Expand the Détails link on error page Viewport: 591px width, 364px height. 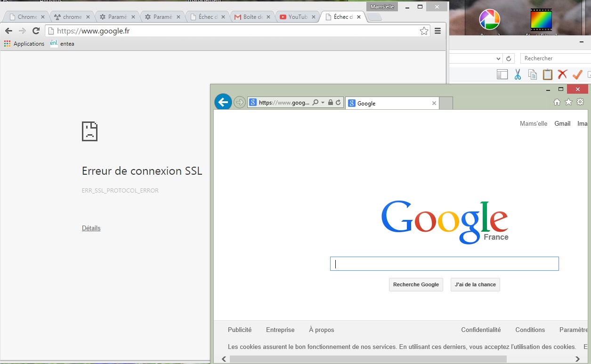click(x=91, y=228)
